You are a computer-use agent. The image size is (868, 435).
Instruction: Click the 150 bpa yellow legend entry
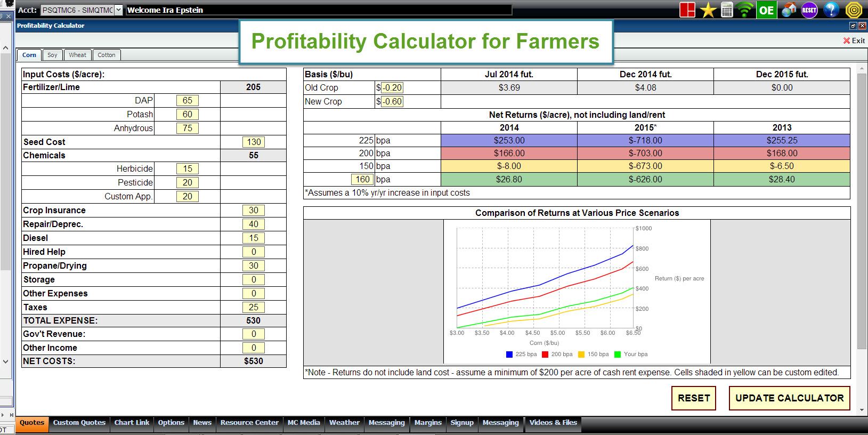594,354
